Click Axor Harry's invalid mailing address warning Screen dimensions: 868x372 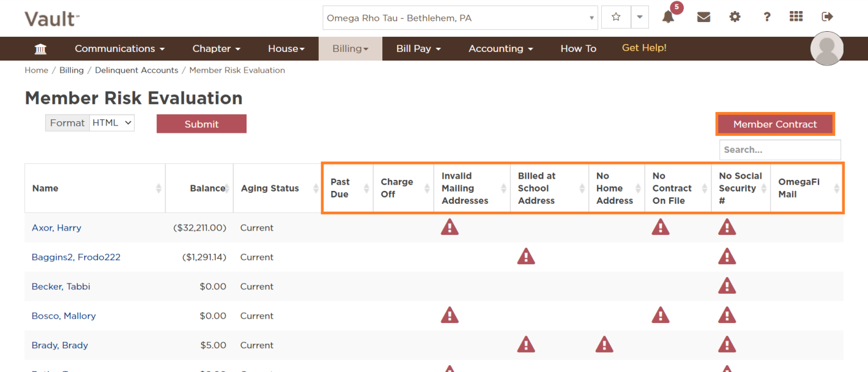[x=450, y=228]
